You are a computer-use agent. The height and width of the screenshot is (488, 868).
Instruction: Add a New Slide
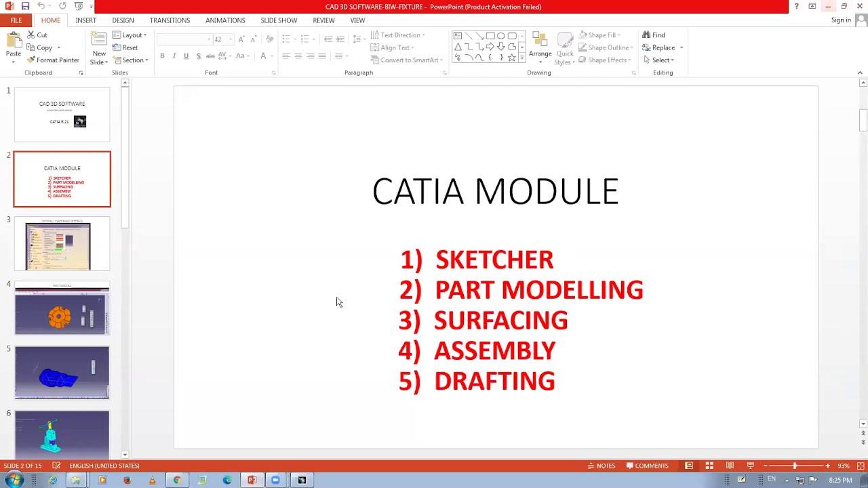click(99, 47)
